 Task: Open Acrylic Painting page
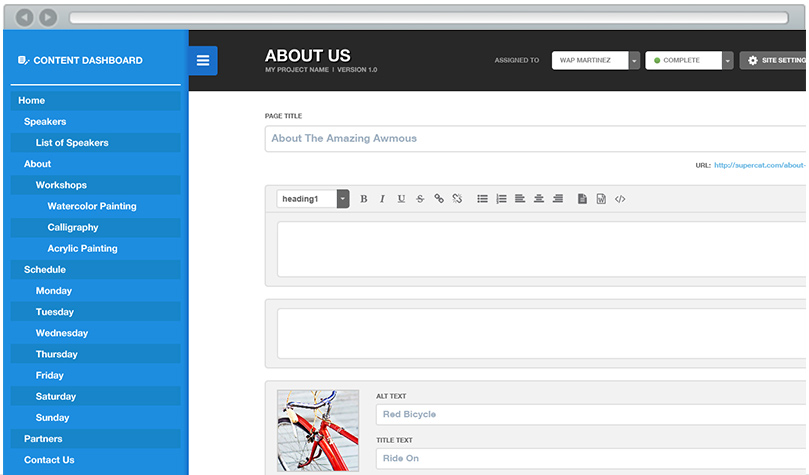click(95, 249)
